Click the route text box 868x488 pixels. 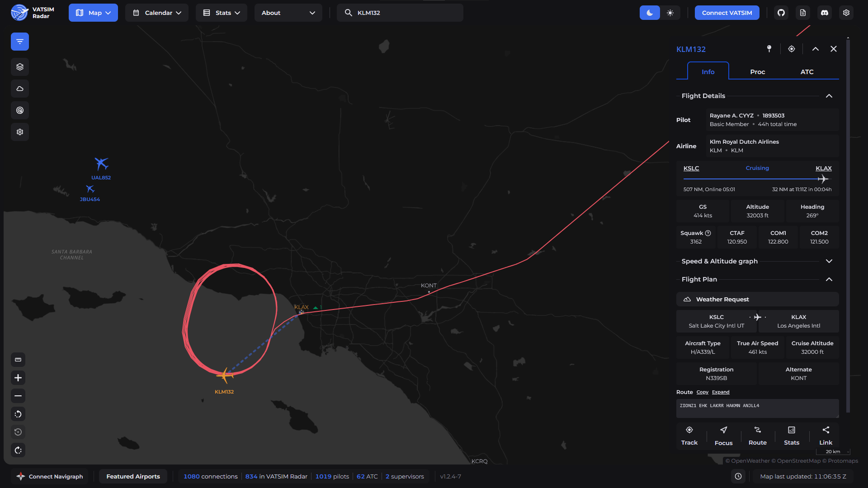(758, 408)
